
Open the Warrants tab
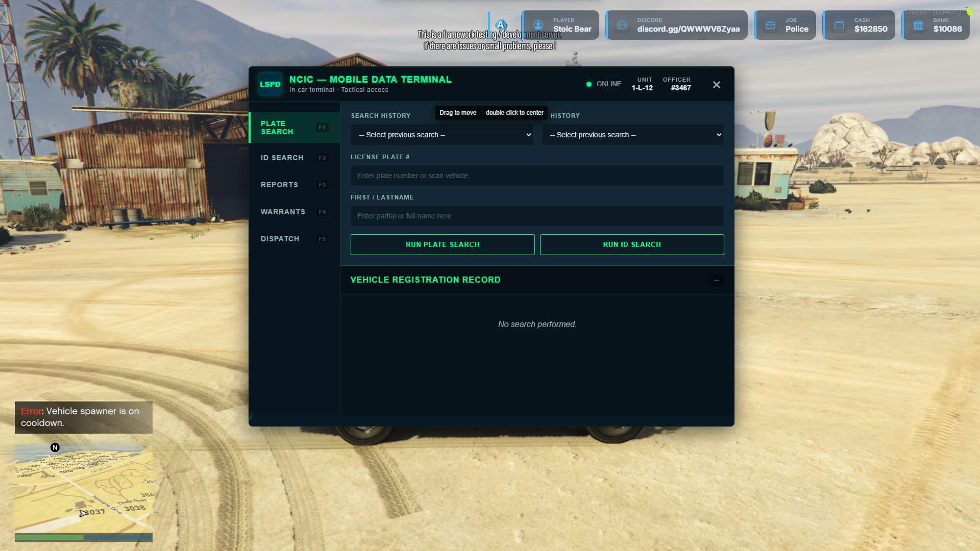pos(295,212)
